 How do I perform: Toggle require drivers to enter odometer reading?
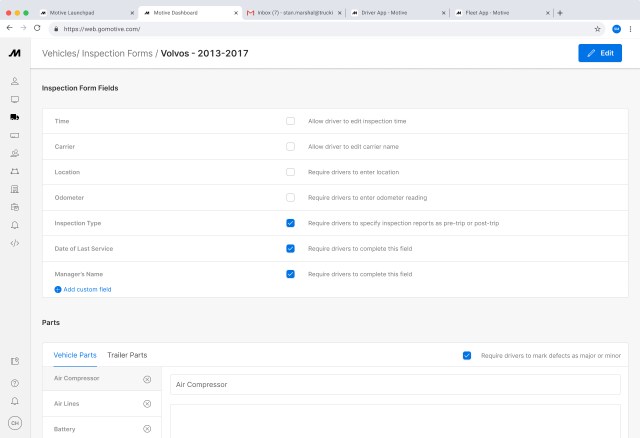(x=290, y=197)
